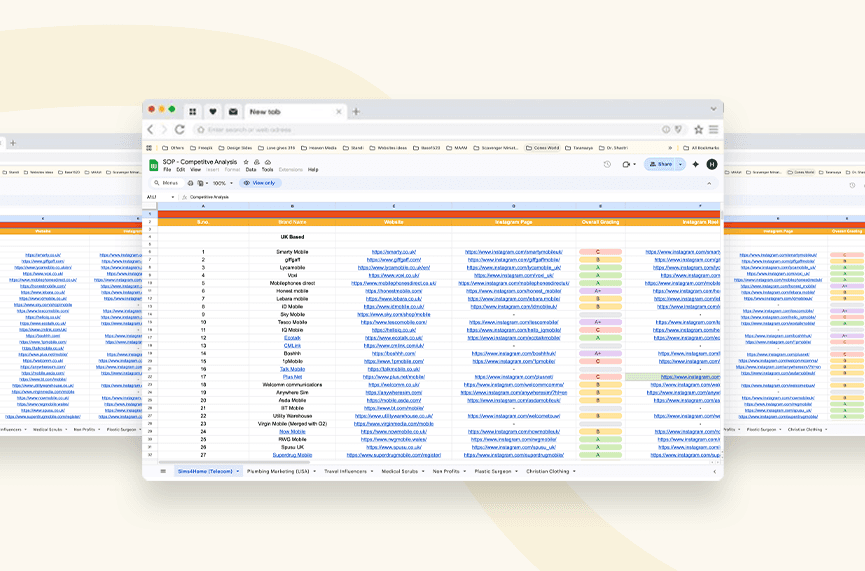Star the SOP - Competitive Analysis document
This screenshot has height=571, width=865.
coord(246,162)
